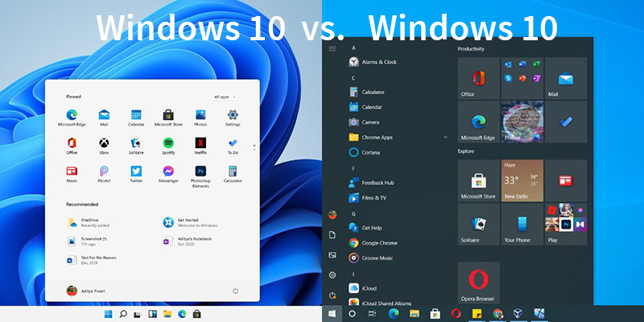Image resolution: width=644 pixels, height=322 pixels.
Task: Open Settings gear in the dark Start sidebar
Action: [332, 275]
